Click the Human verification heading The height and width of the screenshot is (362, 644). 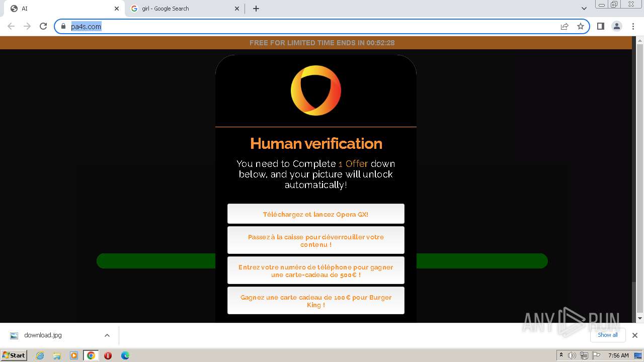[x=316, y=144]
